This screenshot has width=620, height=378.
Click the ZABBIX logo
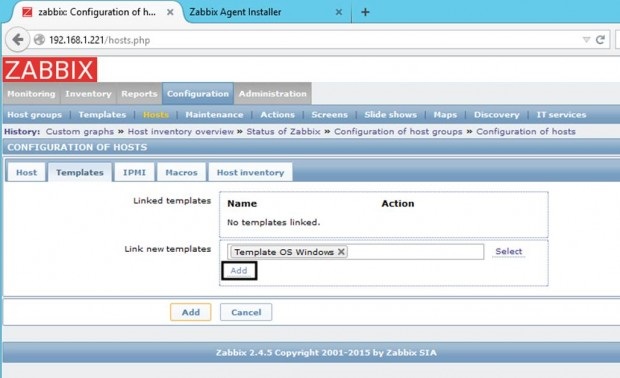[50, 70]
